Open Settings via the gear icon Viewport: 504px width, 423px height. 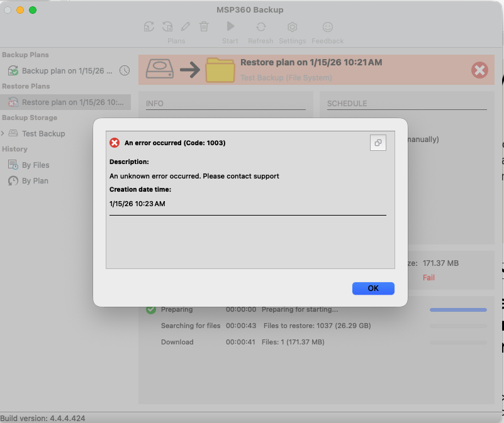[292, 26]
